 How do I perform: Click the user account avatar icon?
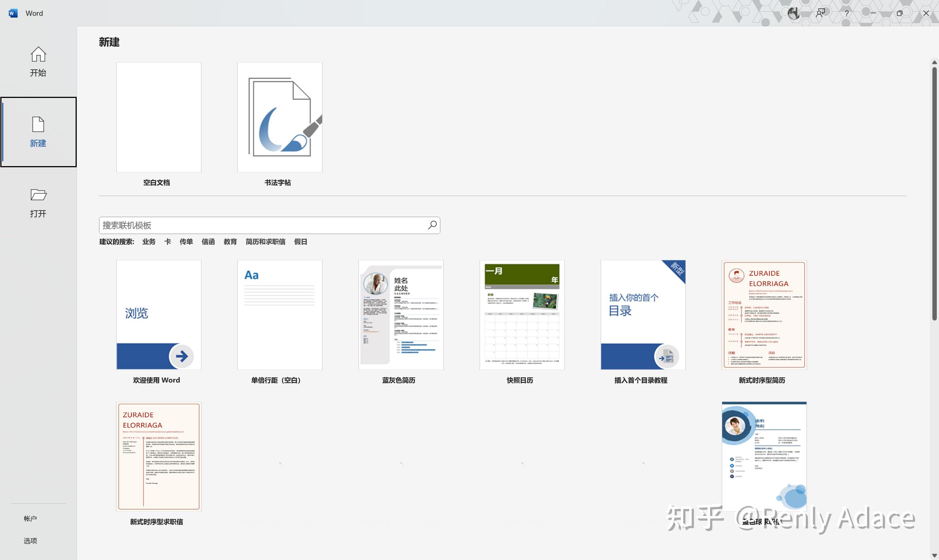[794, 13]
